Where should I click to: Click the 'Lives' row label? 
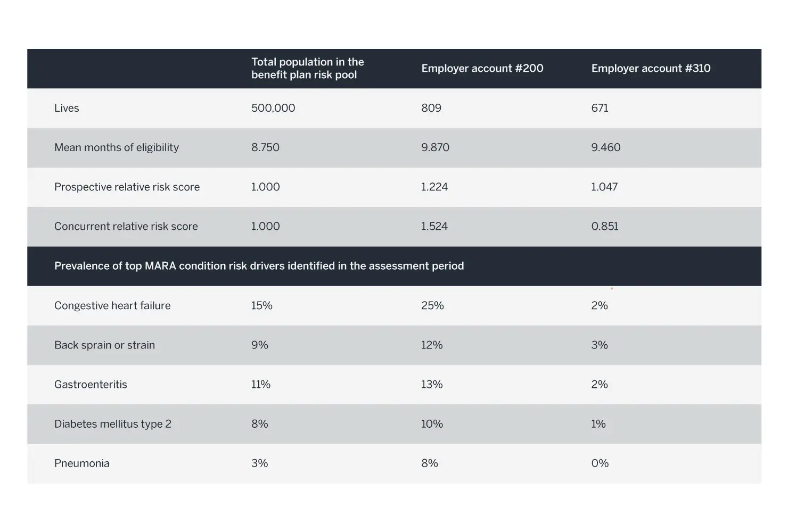coord(67,108)
